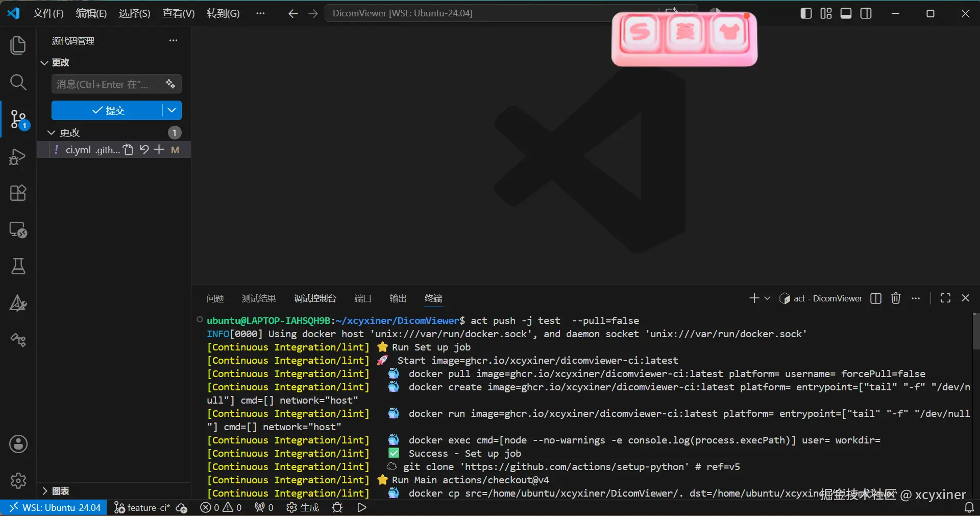The image size is (980, 516).
Task: Split the terminal panel
Action: (876, 298)
